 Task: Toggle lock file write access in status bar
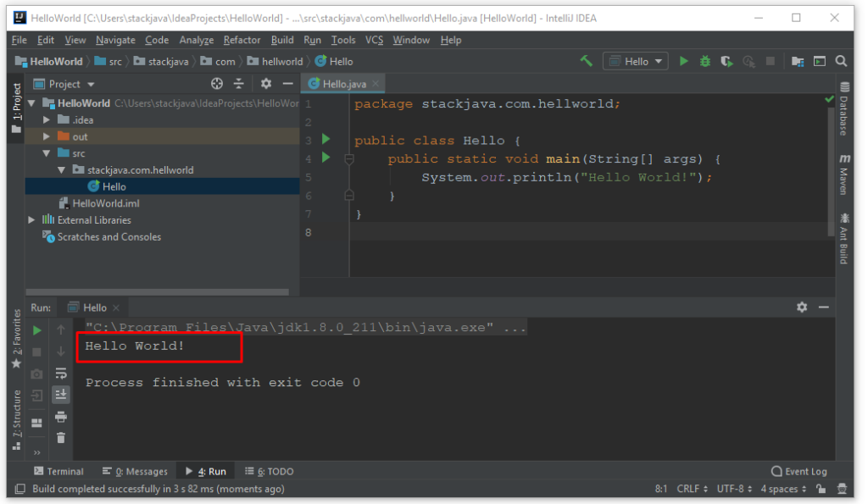820,488
